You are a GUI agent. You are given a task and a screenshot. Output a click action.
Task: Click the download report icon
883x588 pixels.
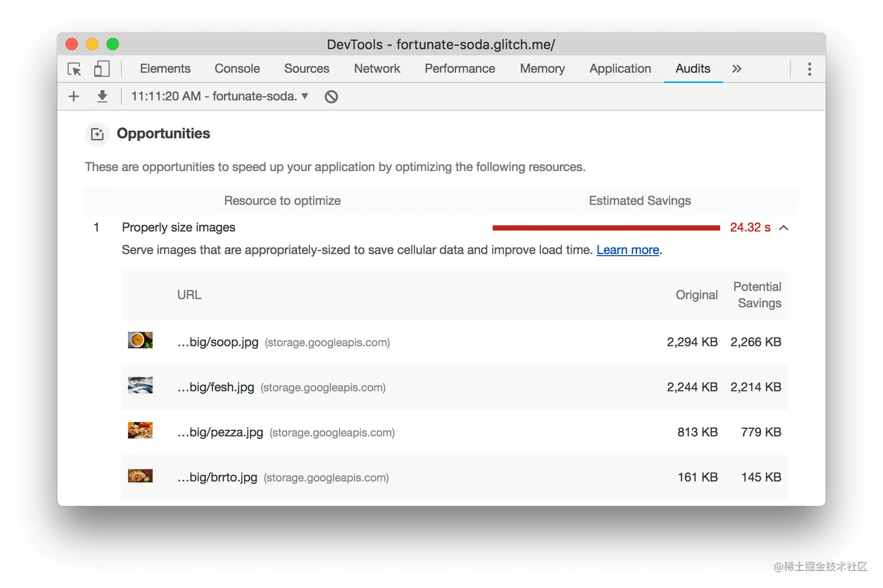pos(102,96)
